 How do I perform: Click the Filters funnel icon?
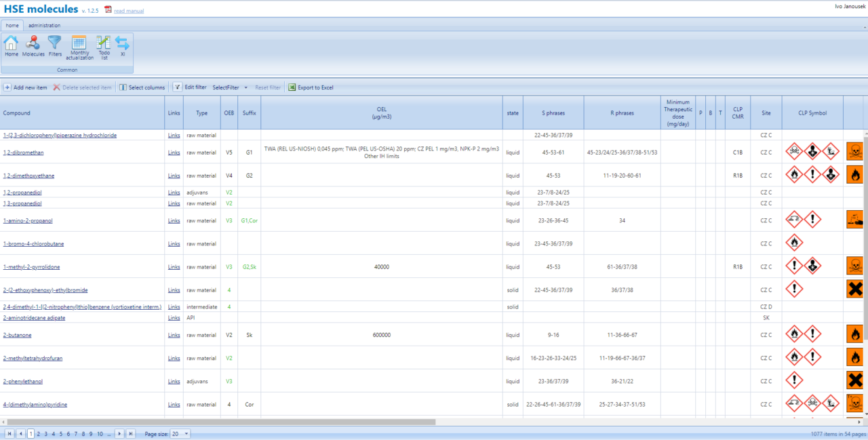coord(55,46)
